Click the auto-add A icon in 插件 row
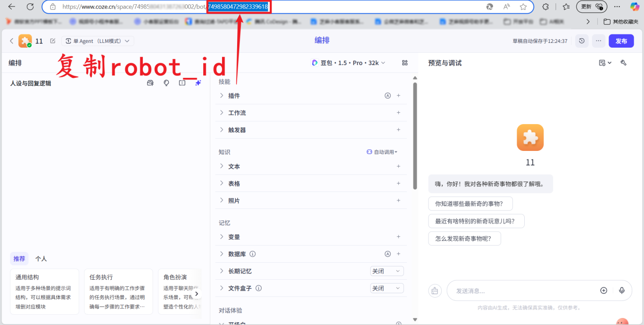644x325 pixels. point(388,95)
